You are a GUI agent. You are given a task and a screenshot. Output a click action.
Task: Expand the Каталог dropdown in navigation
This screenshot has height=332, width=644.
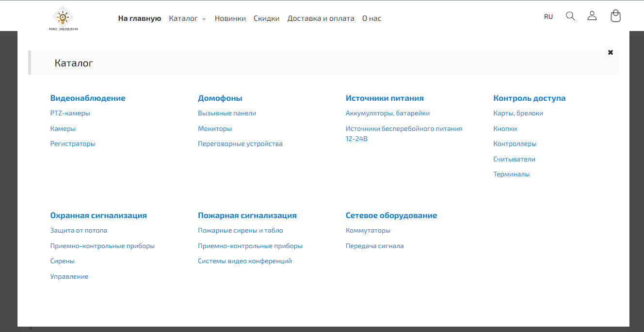[x=187, y=18]
